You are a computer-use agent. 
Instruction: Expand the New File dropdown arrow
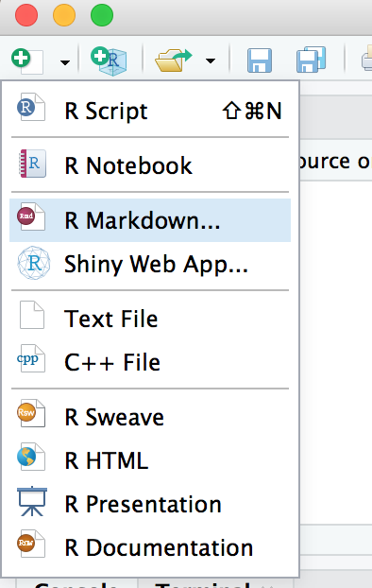[x=65, y=62]
